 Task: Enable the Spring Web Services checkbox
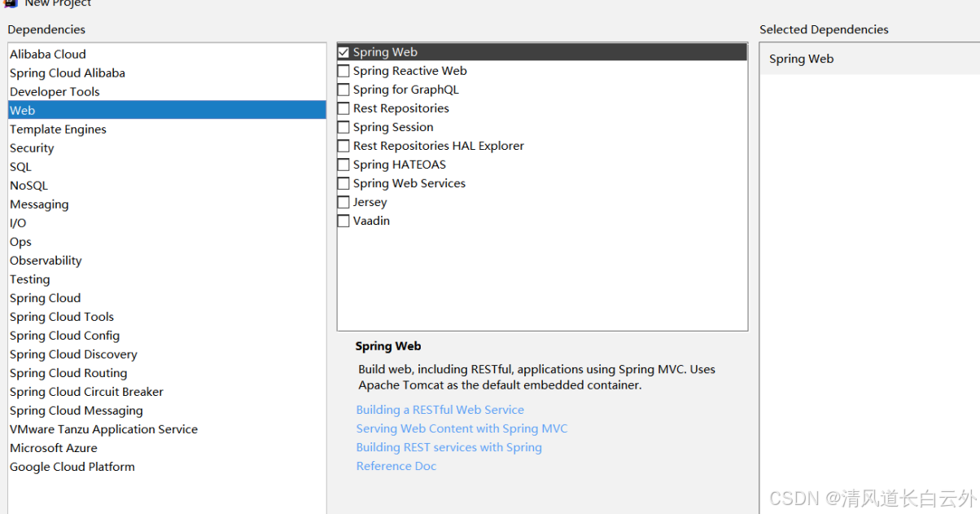343,183
